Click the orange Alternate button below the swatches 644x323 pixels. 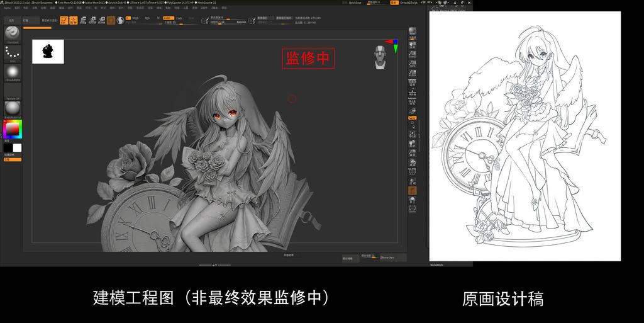click(x=13, y=159)
